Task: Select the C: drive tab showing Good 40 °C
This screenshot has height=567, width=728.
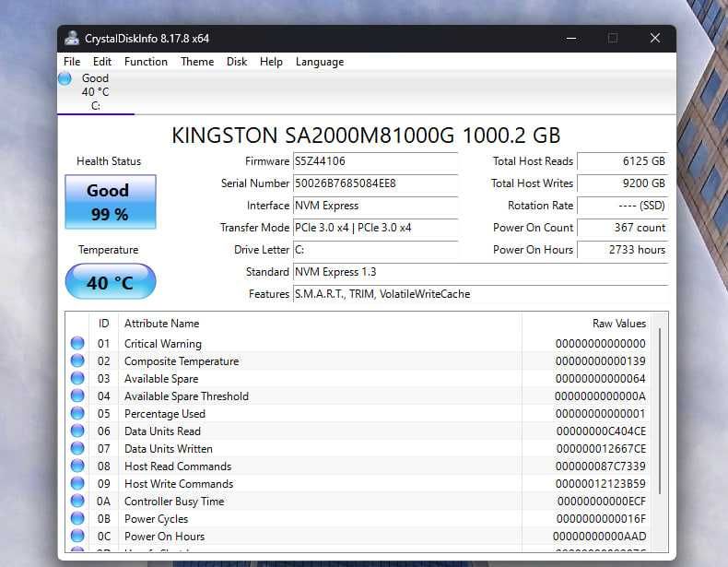Action: 96,92
